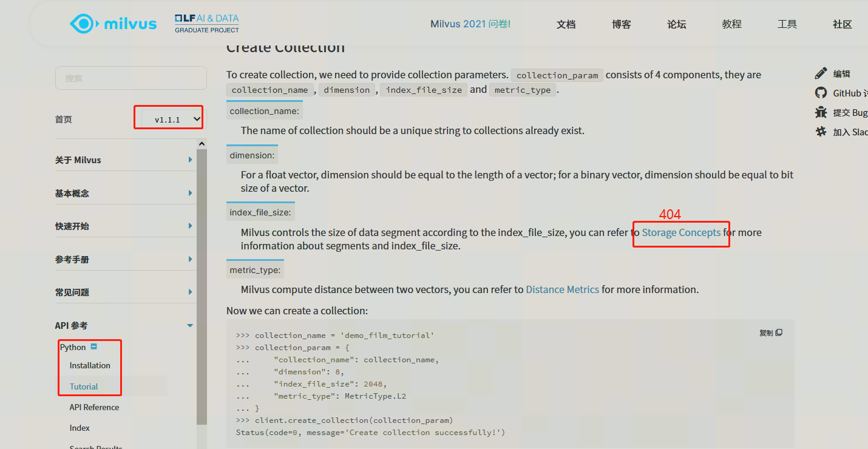Open the 教程 navigation menu
This screenshot has height=449, width=868.
pyautogui.click(x=731, y=24)
